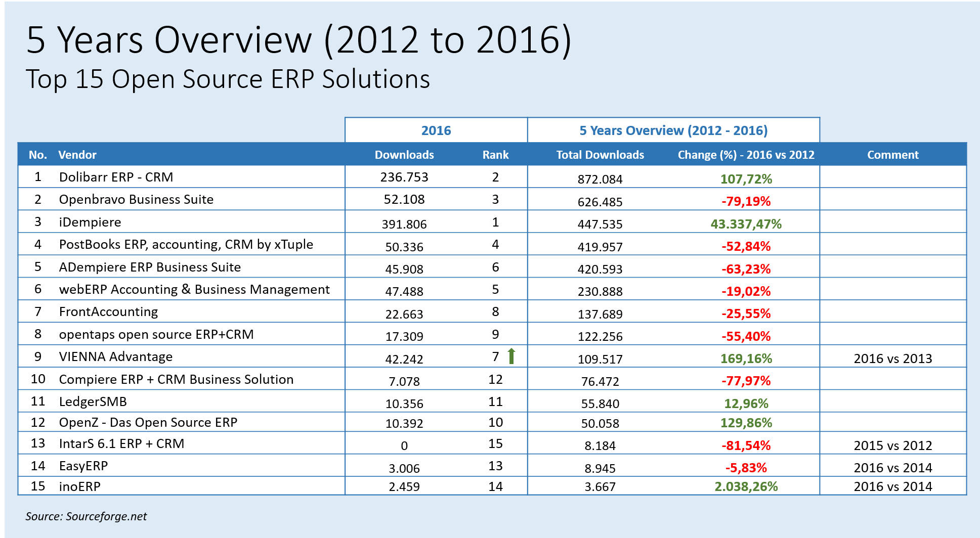Viewport: 980px width, 538px height.
Task: Click the '5 Years Overview (2012 - 2016)' group header
Action: [673, 130]
